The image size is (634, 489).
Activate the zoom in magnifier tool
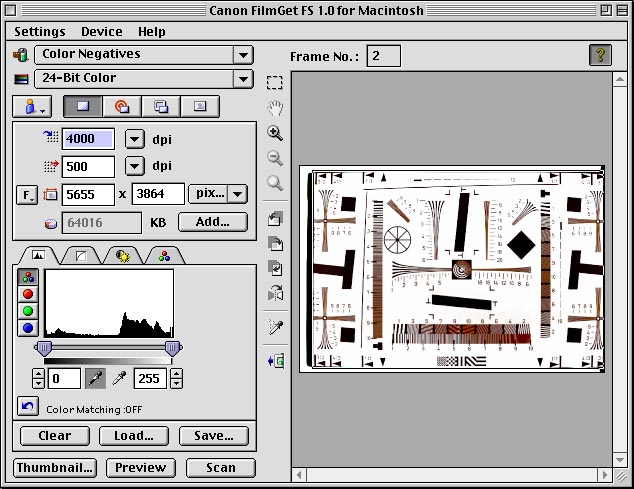(274, 133)
